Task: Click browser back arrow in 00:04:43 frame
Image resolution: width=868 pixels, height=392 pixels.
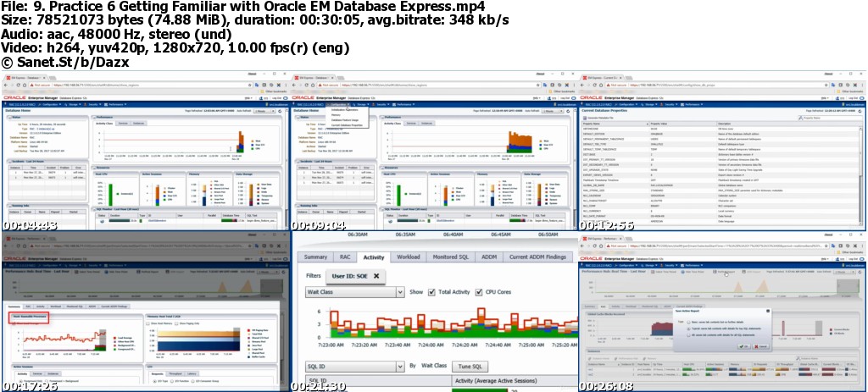Action: pos(6,86)
